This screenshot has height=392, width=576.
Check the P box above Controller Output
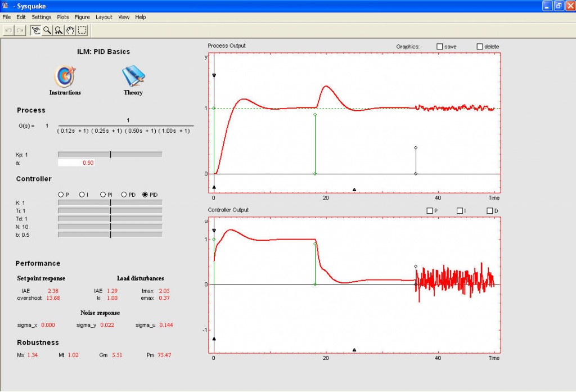429,210
